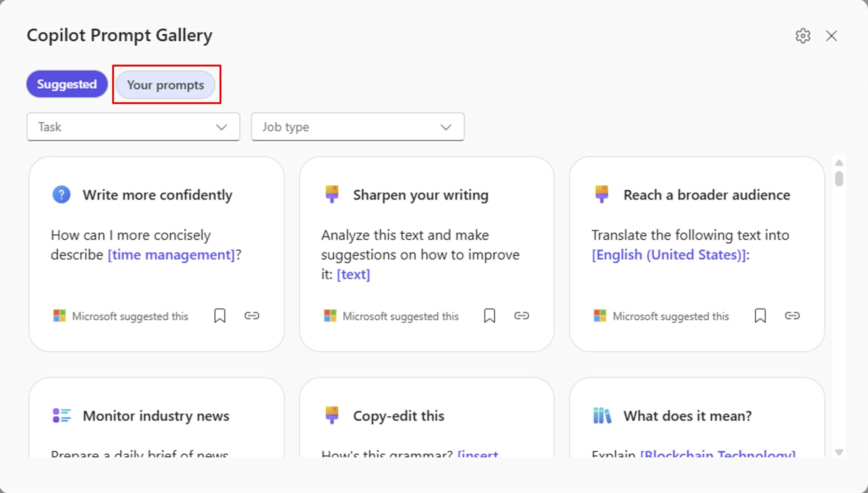Close the Copilot Prompt Gallery dialog
Viewport: 868px width, 493px height.
pos(831,36)
